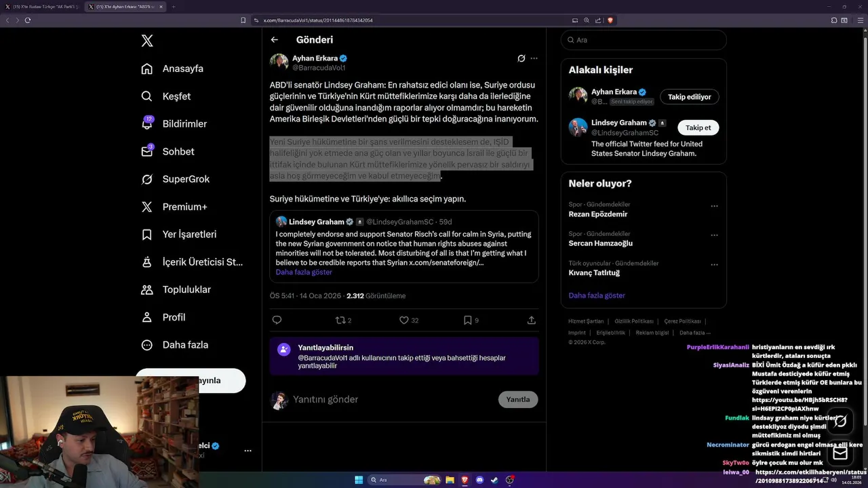Open the Keşfet search icon
This screenshot has height=488, width=868.
tap(146, 96)
